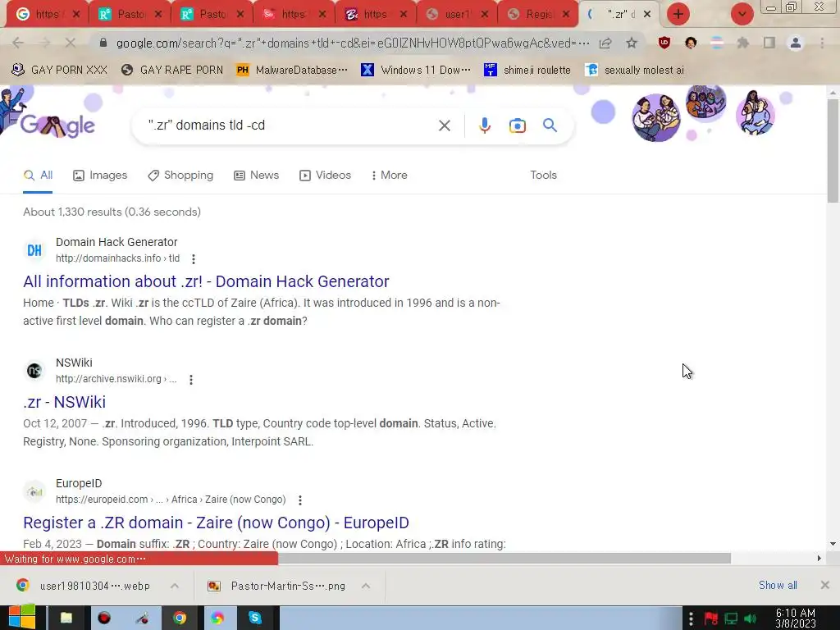
Task: Stop loading the page with the X button
Action: coord(71,43)
